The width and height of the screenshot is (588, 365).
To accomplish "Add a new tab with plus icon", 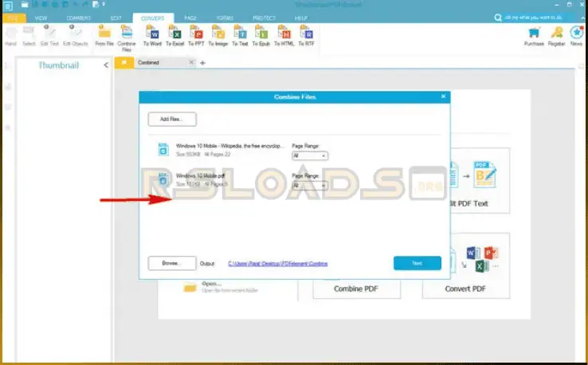I will pos(202,63).
